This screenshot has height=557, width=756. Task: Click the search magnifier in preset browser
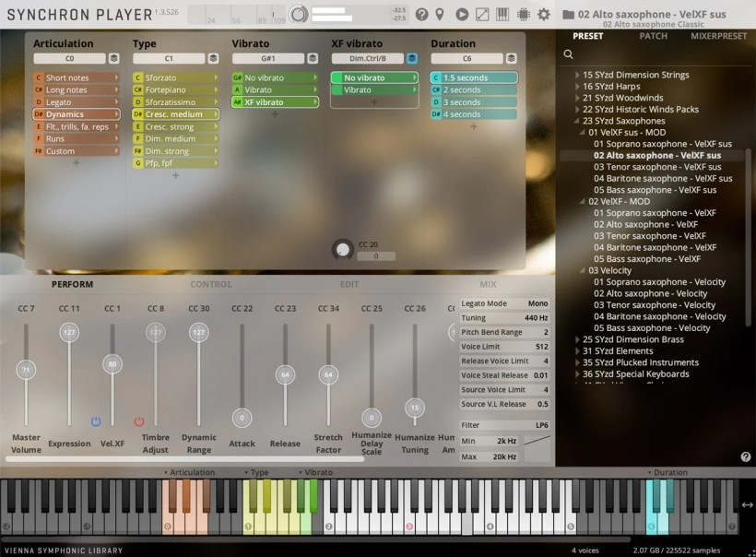point(569,54)
